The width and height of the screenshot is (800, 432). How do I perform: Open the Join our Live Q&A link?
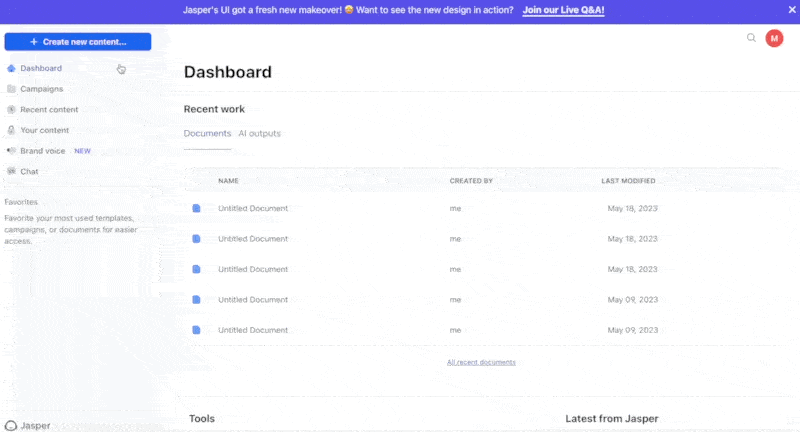tap(563, 10)
